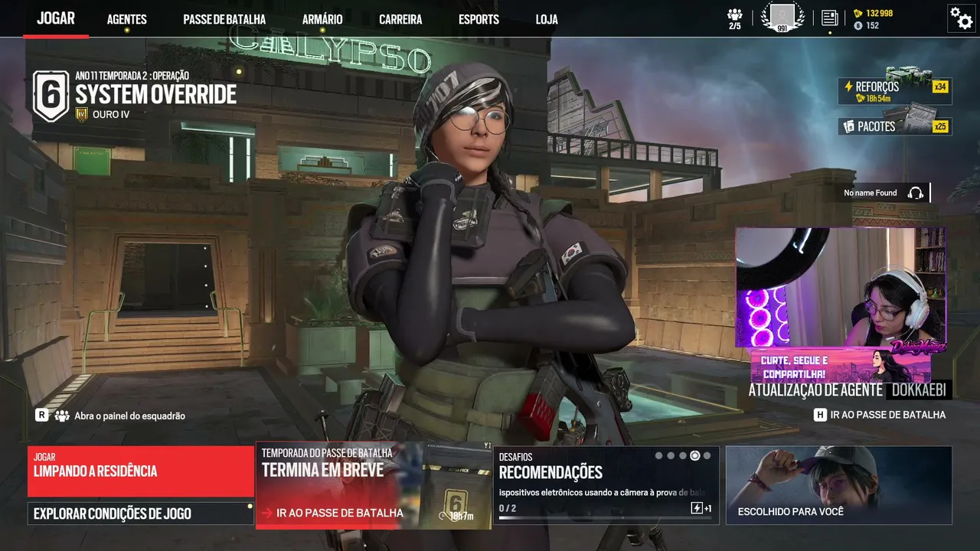Viewport: 980px width, 551px height.
Task: Click the No name Found label
Action: click(x=870, y=193)
